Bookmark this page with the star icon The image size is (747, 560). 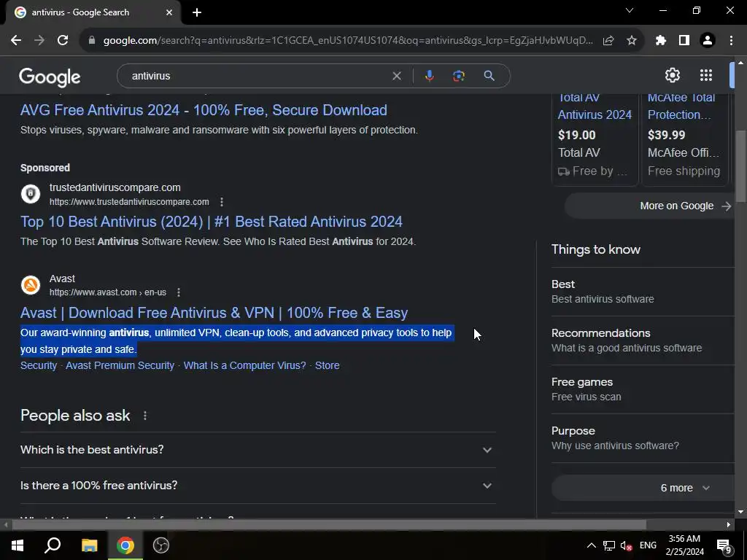coord(632,41)
